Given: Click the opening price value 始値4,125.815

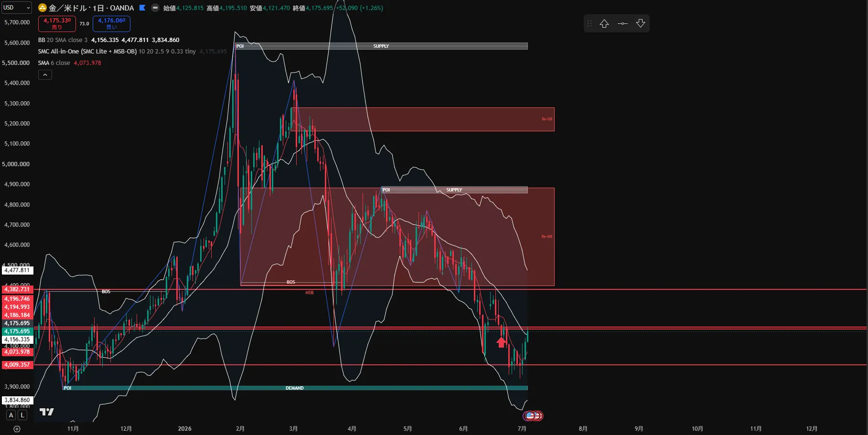Looking at the screenshot, I should (x=183, y=8).
